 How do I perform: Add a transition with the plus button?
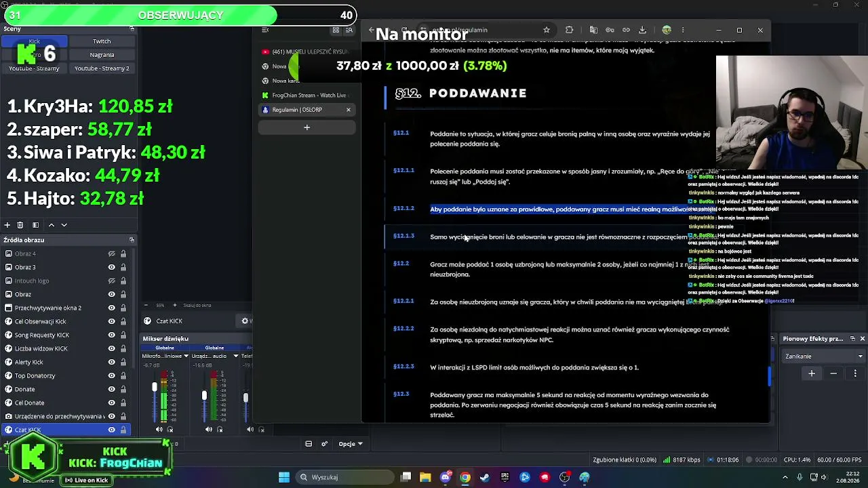click(x=812, y=373)
